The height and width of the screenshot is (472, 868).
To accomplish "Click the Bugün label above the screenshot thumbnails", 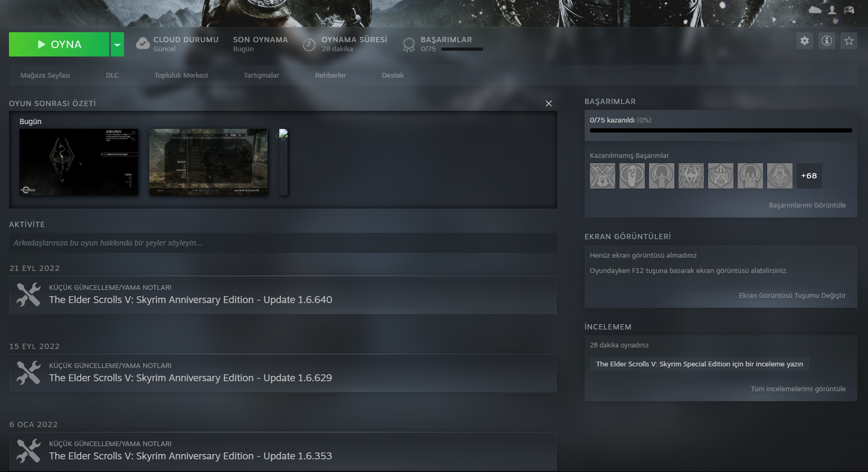I will pos(31,121).
